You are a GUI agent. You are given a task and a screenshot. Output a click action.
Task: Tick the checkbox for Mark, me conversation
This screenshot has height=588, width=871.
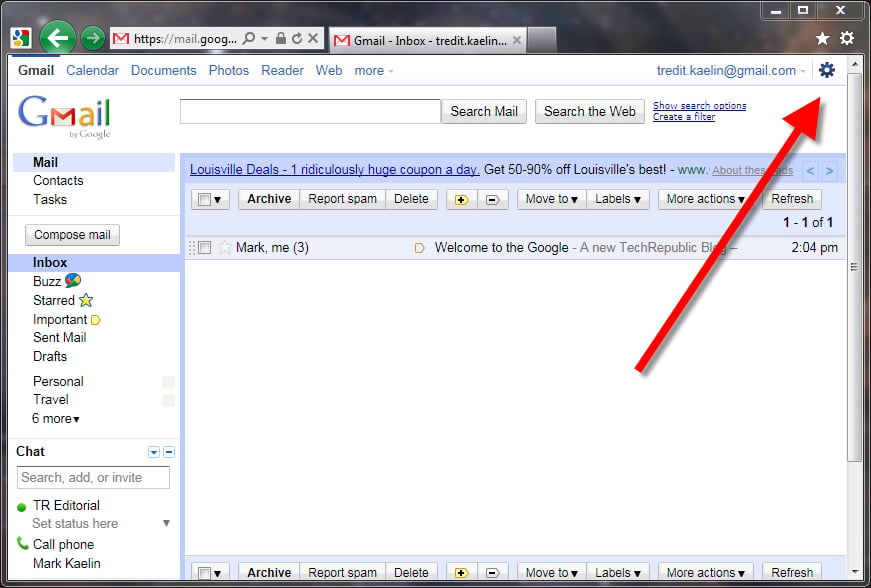[205, 248]
